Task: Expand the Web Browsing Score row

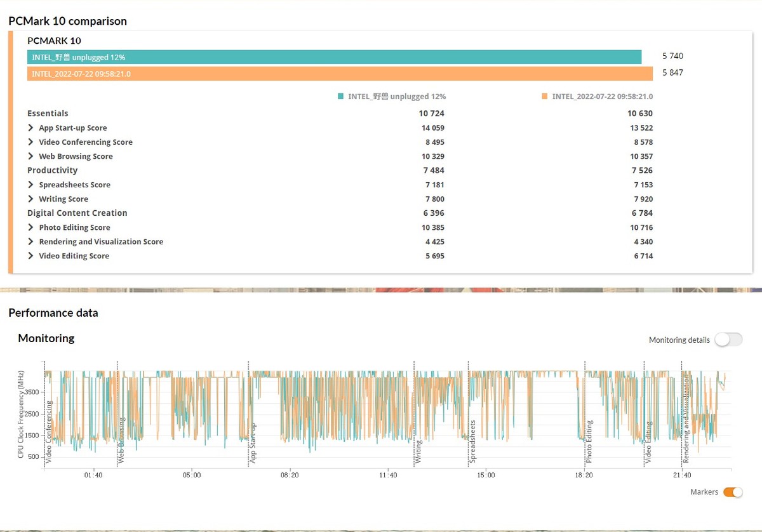Action: pyautogui.click(x=30, y=156)
